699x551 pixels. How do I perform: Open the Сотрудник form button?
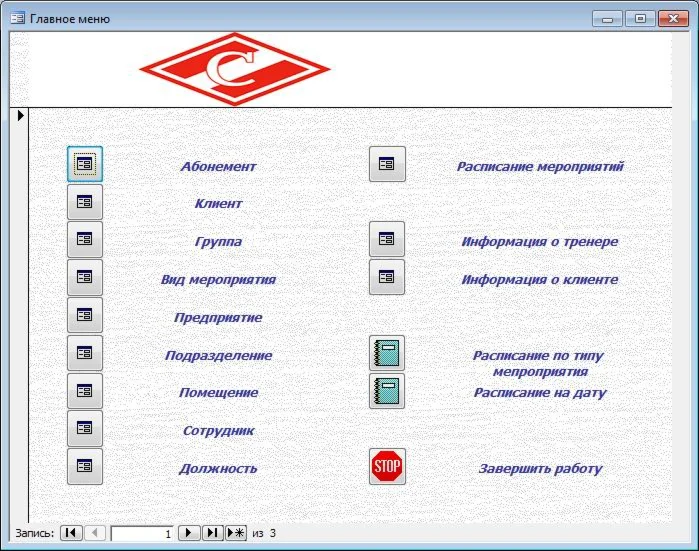pyautogui.click(x=85, y=428)
